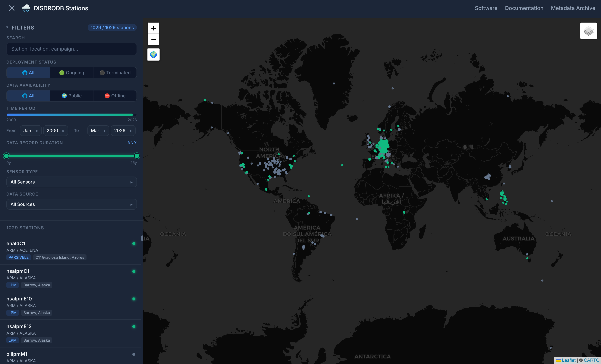Select All data availability
This screenshot has height=364, width=601.
[28, 96]
